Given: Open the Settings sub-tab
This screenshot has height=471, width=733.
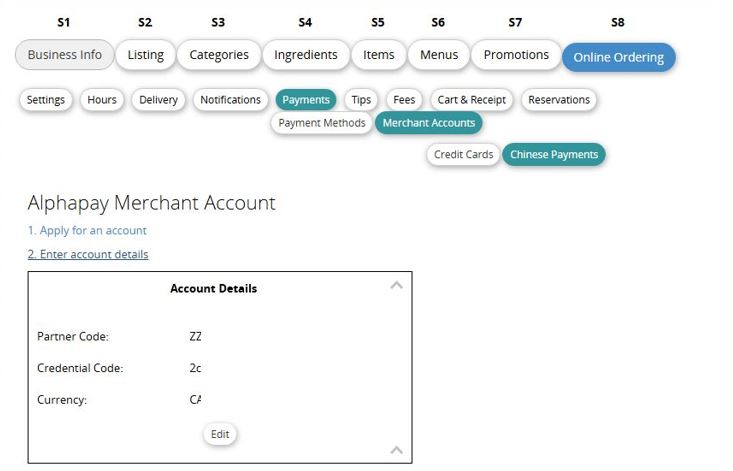Looking at the screenshot, I should [x=46, y=100].
